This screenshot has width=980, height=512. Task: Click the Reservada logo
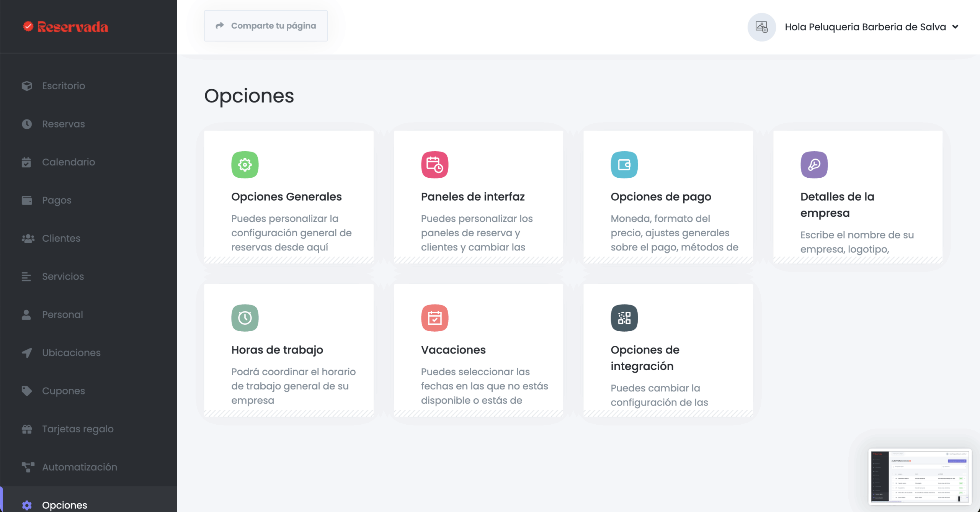click(65, 27)
